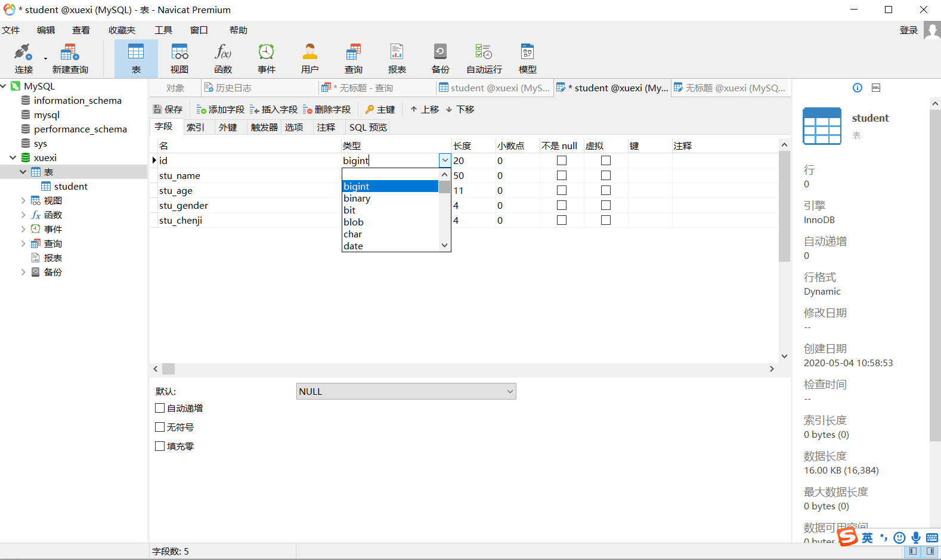The width and height of the screenshot is (941, 560).
Task: Show the info pane icon
Action: click(858, 88)
